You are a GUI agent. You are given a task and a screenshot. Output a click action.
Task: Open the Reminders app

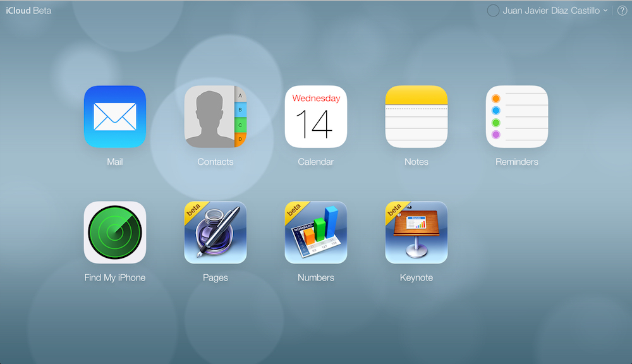pyautogui.click(x=517, y=116)
